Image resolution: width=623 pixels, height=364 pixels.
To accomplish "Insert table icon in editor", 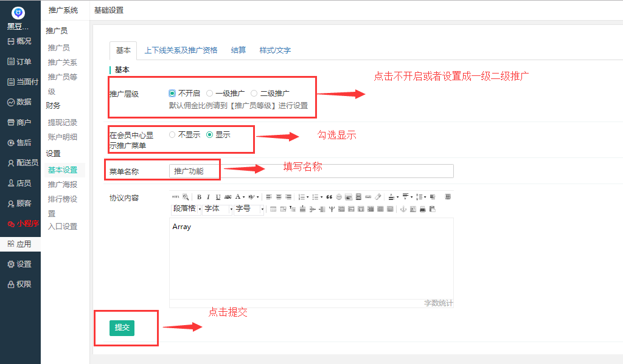I will click(x=273, y=209).
